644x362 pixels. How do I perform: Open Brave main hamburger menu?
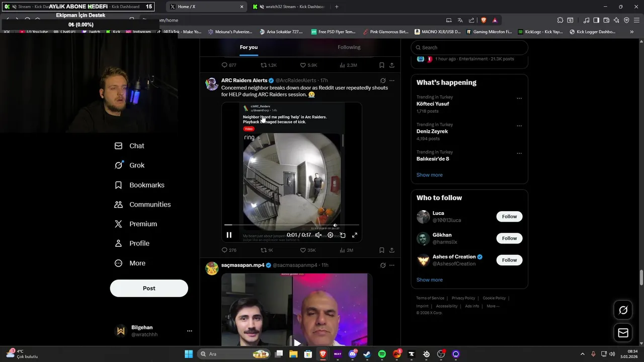click(x=636, y=20)
